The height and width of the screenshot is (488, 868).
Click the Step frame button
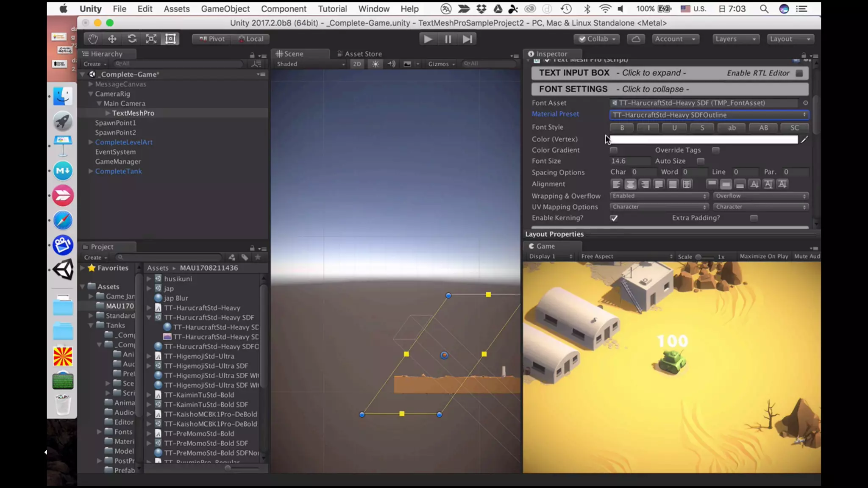click(467, 39)
